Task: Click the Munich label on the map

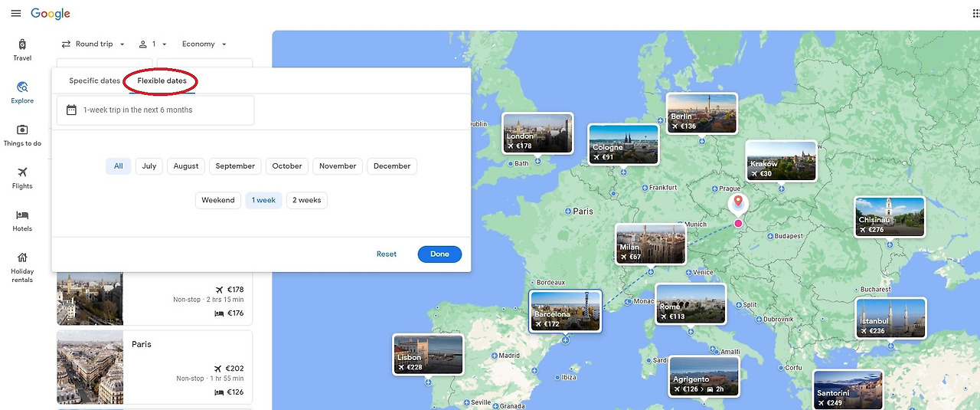Action: tap(696, 224)
